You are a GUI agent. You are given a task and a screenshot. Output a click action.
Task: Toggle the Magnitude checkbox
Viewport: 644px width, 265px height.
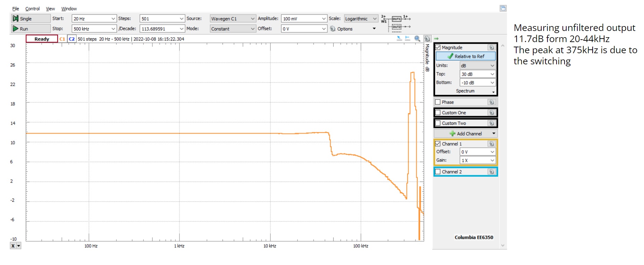pyautogui.click(x=438, y=47)
